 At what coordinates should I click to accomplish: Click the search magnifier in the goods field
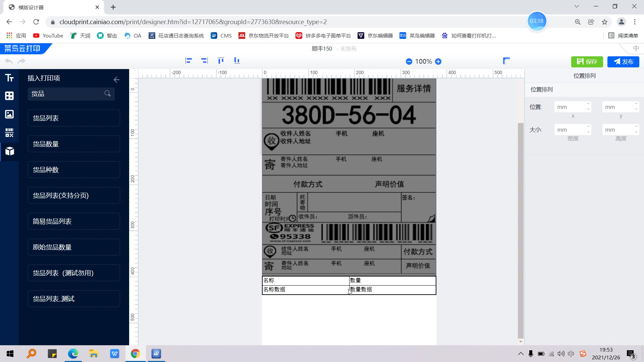[x=107, y=94]
